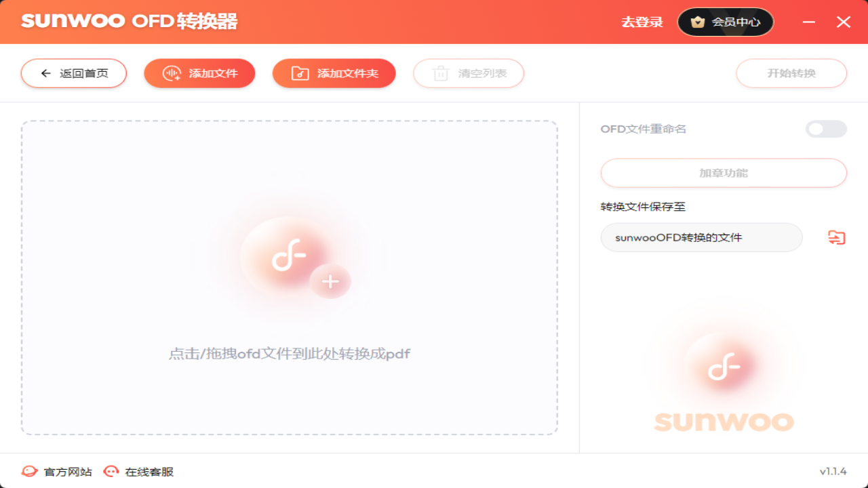
Task: Click the 加章功能 stamp function button
Action: click(x=723, y=173)
